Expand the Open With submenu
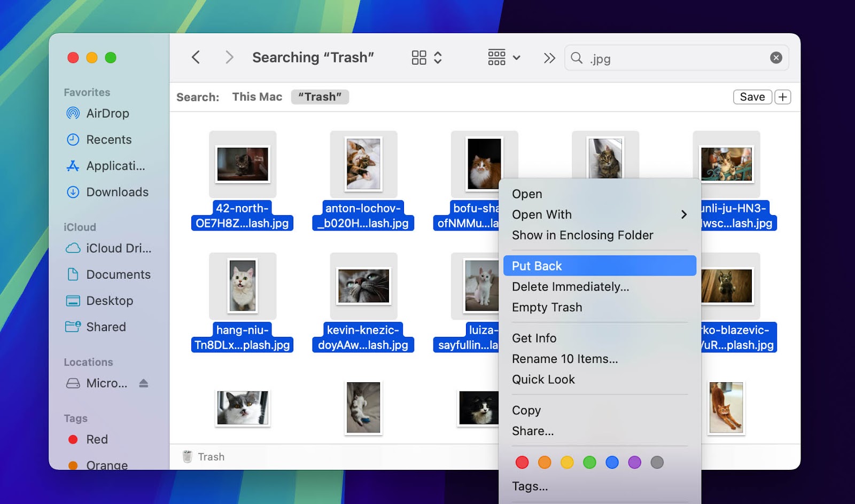Image resolution: width=855 pixels, height=504 pixels. (x=600, y=214)
